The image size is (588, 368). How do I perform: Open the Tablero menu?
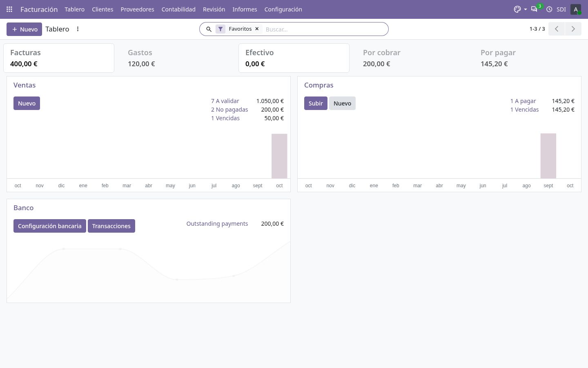coord(74,9)
